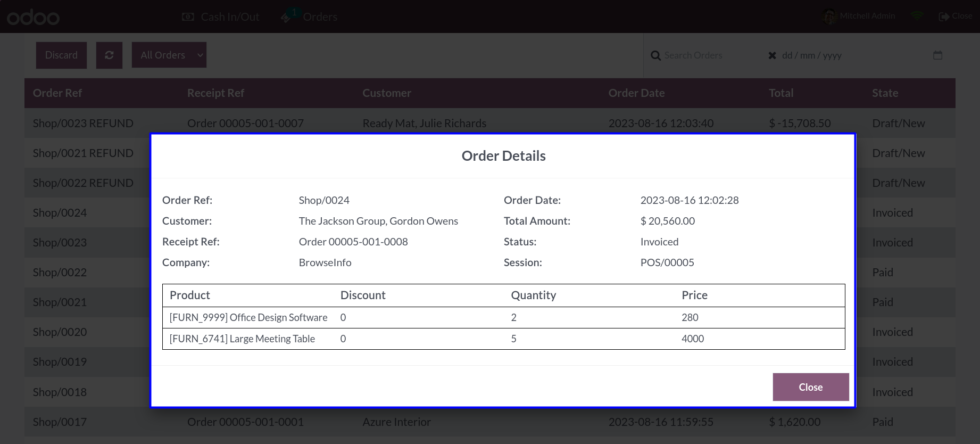This screenshot has height=444, width=980.
Task: Click the search magnifier icon
Action: [x=655, y=55]
